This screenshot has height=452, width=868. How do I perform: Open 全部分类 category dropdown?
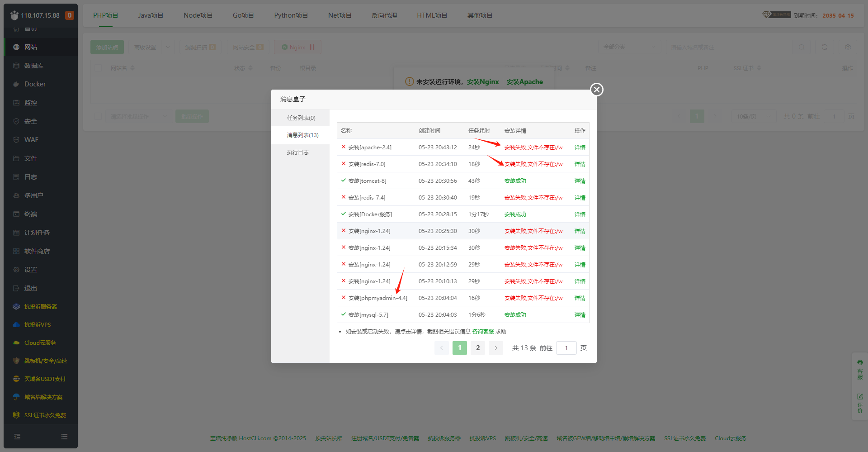click(x=629, y=47)
